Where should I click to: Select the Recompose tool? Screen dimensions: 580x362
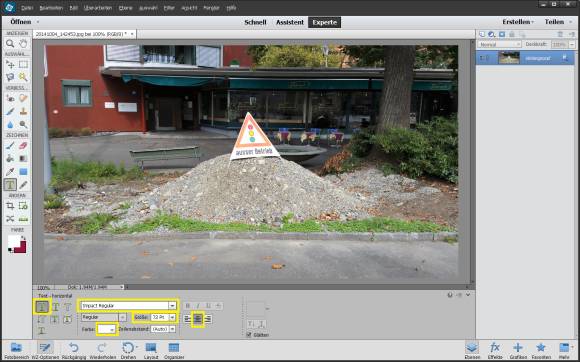[23, 206]
